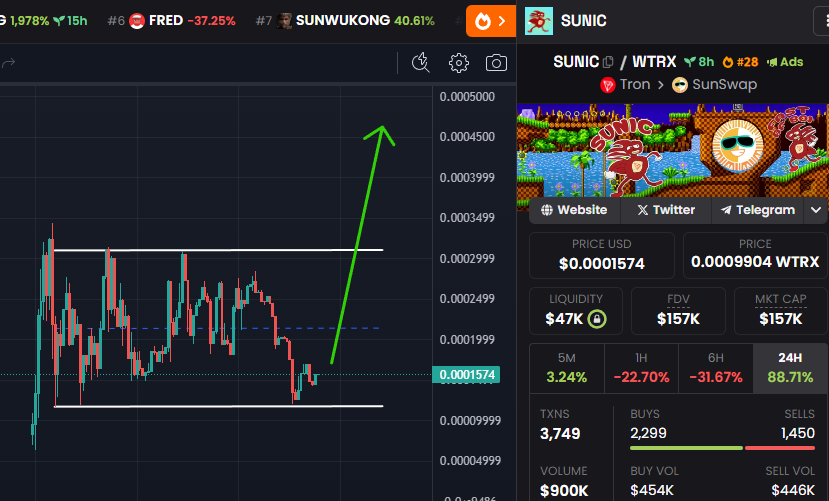Viewport: 829px width, 501px height.
Task: Click the SUNIC pair name text
Action: 576,62
